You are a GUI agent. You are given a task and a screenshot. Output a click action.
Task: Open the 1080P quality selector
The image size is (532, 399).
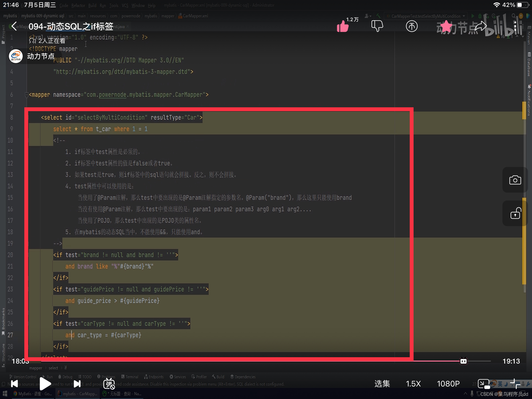click(x=448, y=384)
